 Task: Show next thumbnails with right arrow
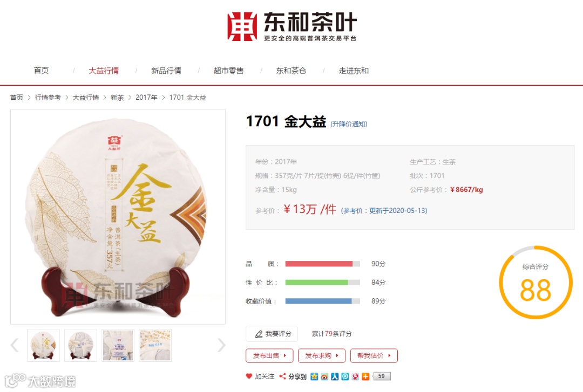tap(221, 345)
